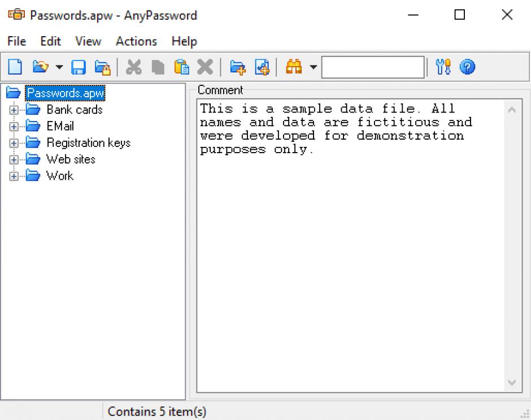Screen dimensions: 531x420
Task: Select the Work tree item
Action: pyautogui.click(x=60, y=176)
